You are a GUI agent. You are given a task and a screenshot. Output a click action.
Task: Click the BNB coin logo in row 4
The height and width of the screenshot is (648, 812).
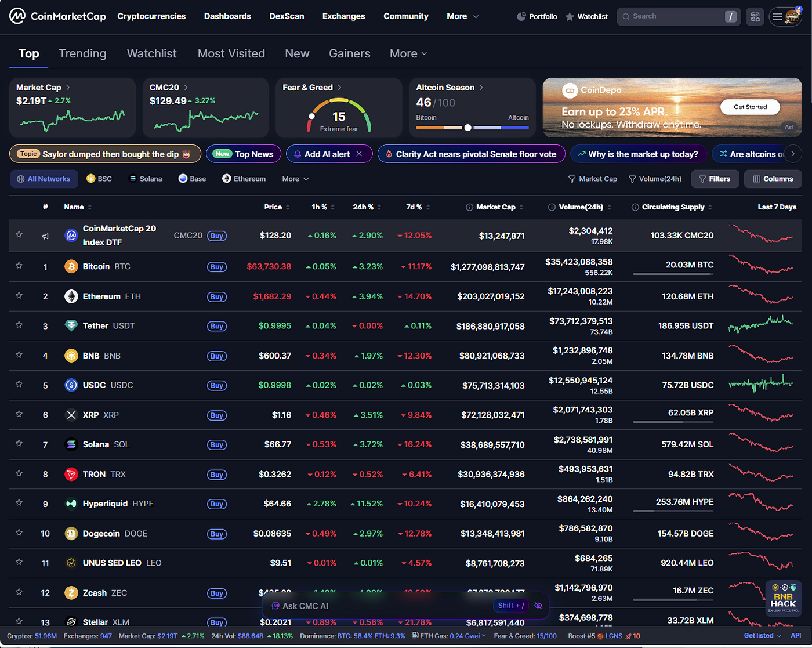[71, 356]
